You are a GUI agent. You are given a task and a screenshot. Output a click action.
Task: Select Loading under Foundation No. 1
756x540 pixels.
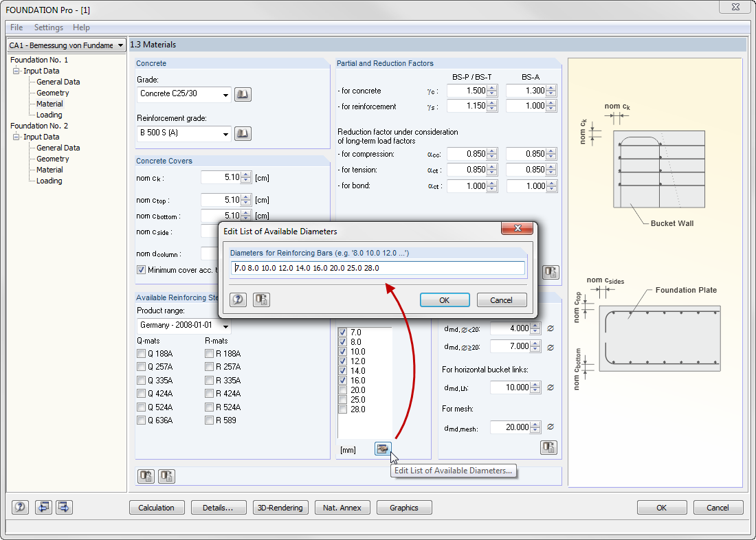click(x=49, y=115)
